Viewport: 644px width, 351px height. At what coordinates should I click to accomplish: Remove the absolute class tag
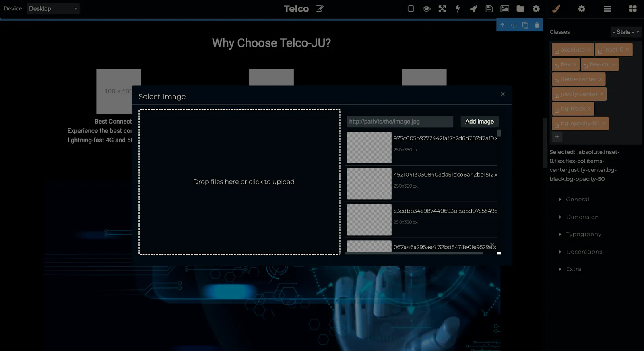coord(589,50)
